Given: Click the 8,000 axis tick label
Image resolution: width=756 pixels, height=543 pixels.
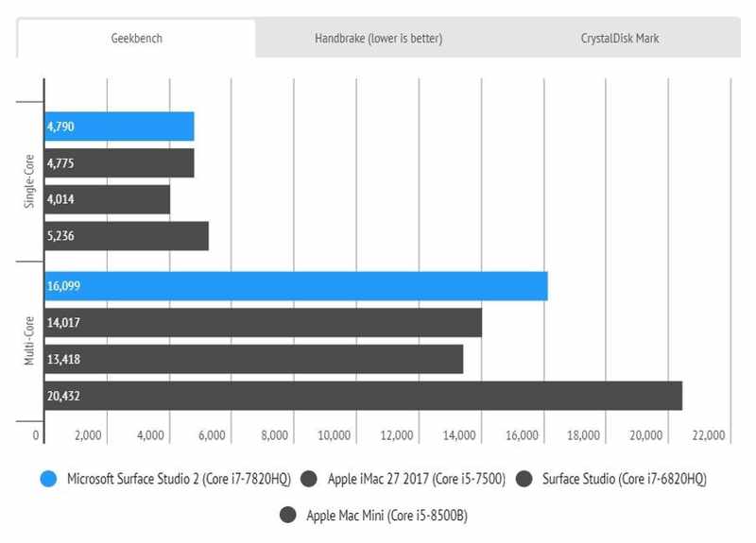Looking at the screenshot, I should pos(274,435).
